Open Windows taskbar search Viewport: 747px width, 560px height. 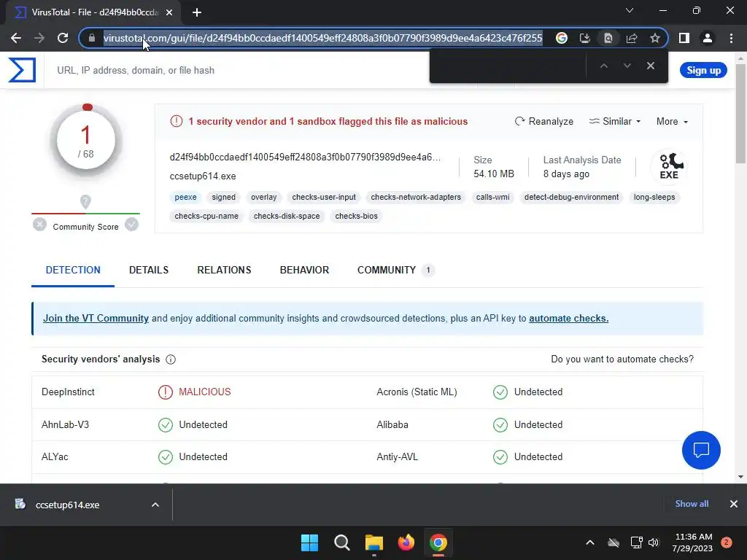coord(341,542)
